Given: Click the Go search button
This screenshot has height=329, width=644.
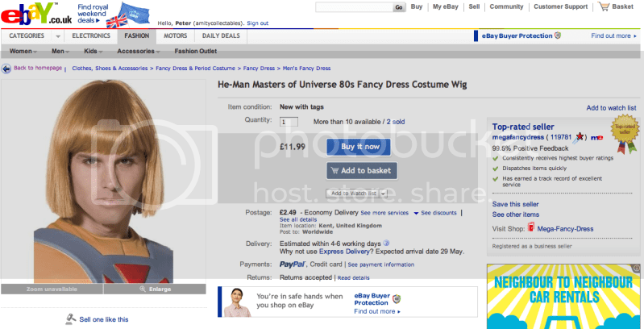Looking at the screenshot, I should coord(399,7).
